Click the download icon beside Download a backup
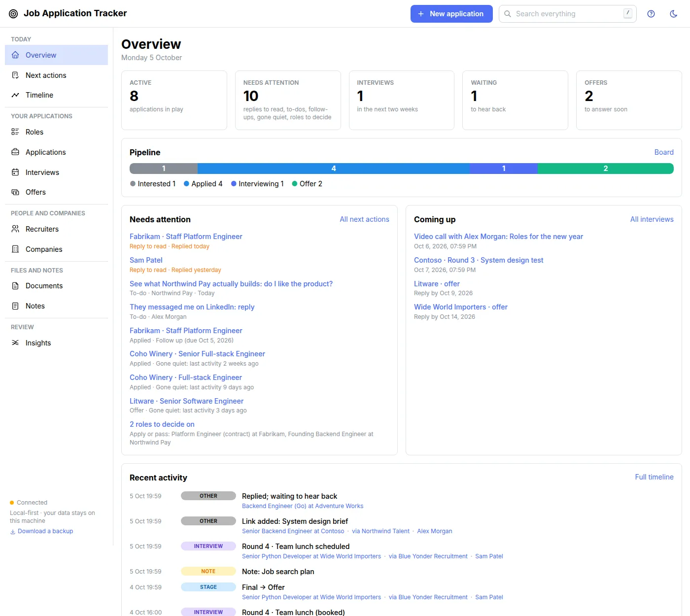This screenshot has width=690, height=616. pos(13,531)
